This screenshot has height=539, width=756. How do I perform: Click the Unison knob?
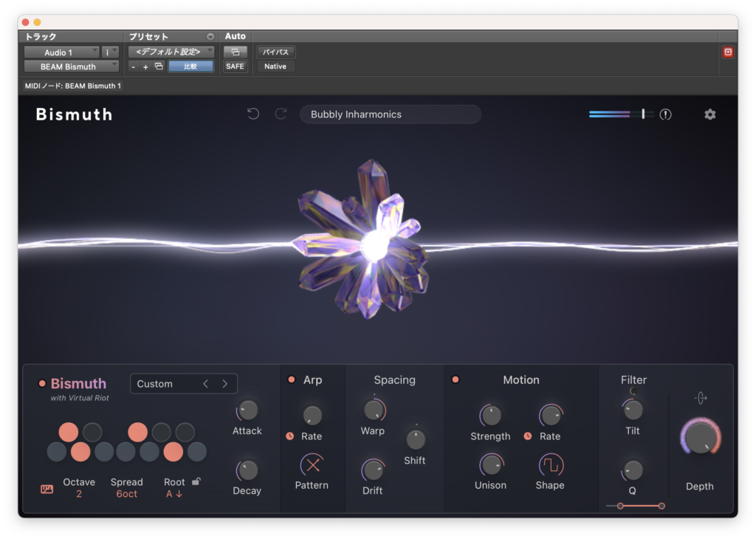click(491, 464)
